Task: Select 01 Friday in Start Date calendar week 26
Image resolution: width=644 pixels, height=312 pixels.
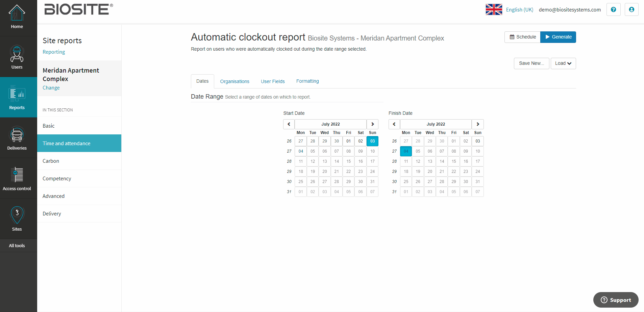Action: (x=348, y=141)
